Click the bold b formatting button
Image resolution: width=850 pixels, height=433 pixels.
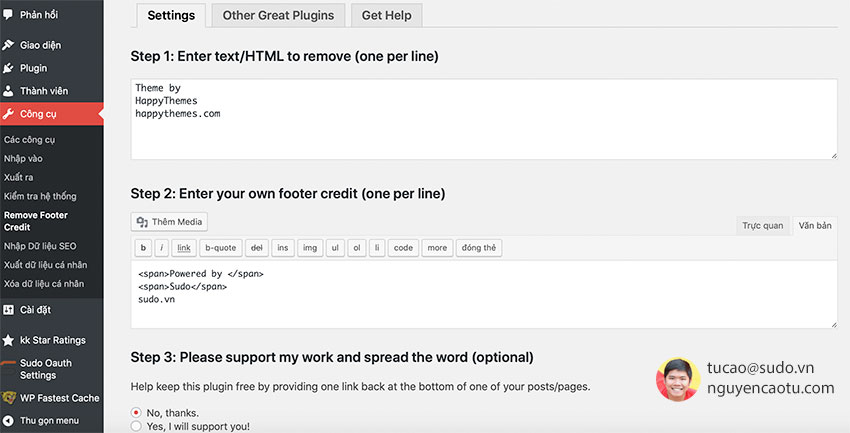click(144, 248)
